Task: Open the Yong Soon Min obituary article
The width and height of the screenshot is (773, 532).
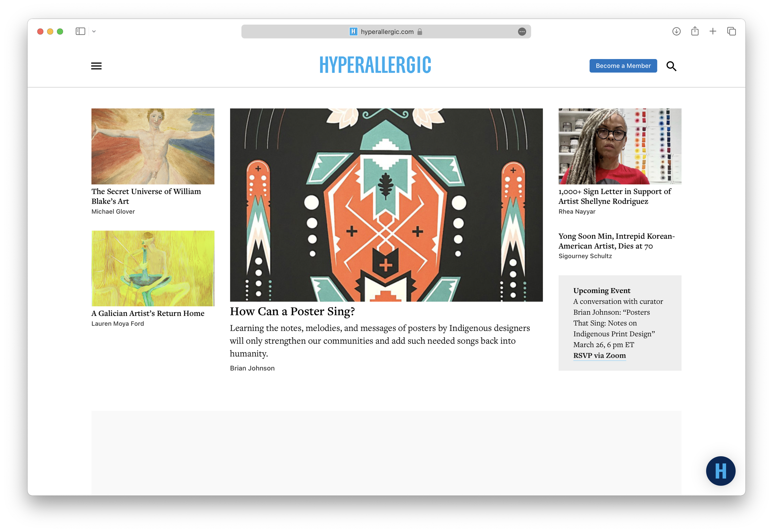Action: 616,241
